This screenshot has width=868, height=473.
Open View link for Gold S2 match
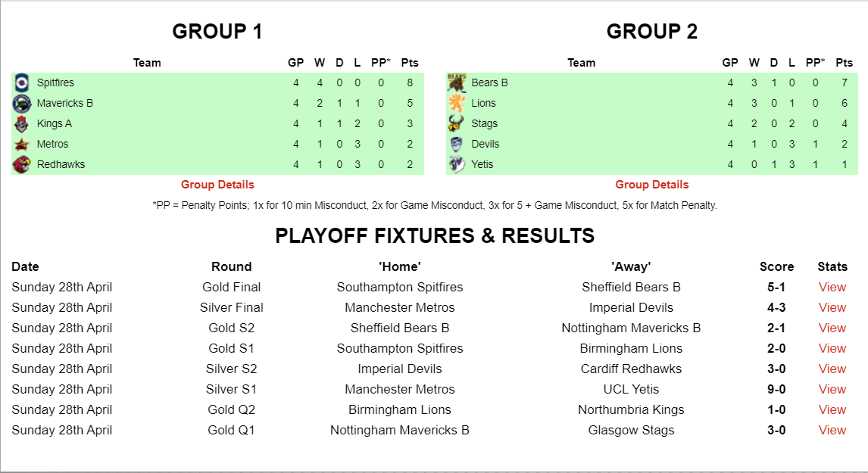[x=832, y=328]
